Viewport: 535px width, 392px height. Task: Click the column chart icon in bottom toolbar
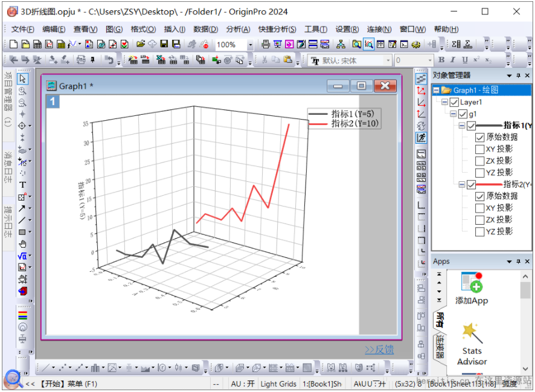[x=95, y=368]
